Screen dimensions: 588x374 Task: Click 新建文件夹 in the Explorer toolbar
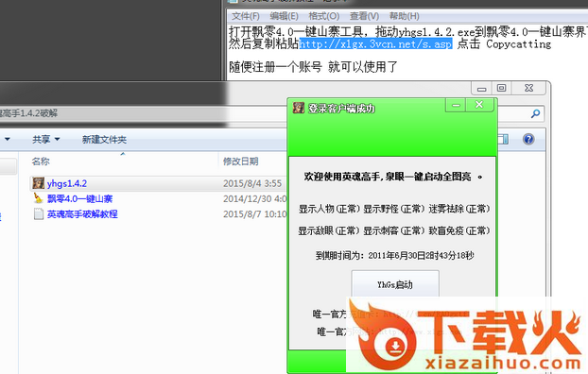click(104, 140)
